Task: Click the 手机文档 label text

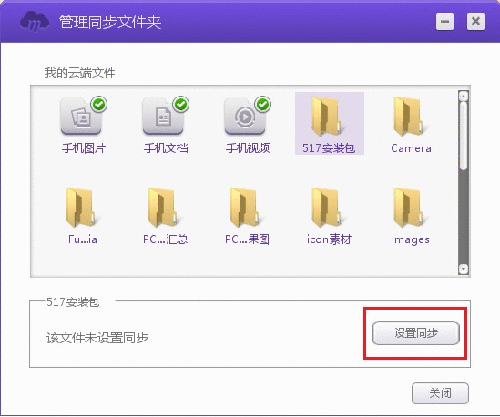Action: tap(166, 148)
